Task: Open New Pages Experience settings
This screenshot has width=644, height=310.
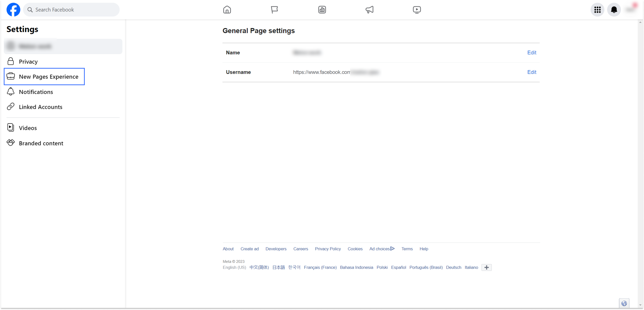Action: pos(48,76)
